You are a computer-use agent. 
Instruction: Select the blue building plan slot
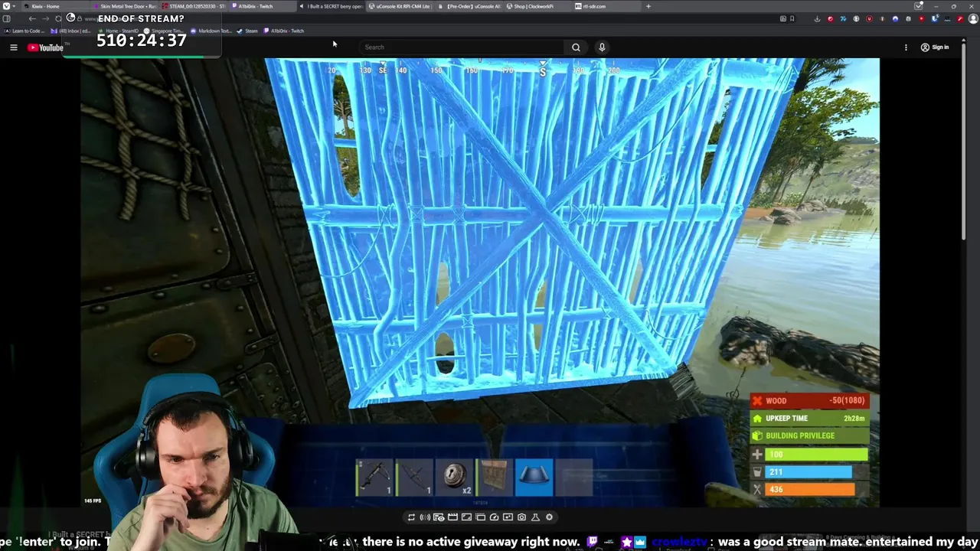[x=534, y=477]
